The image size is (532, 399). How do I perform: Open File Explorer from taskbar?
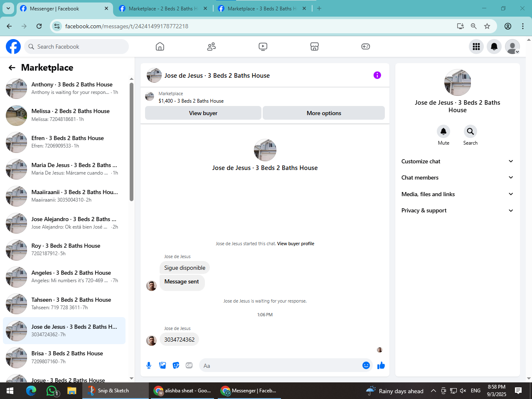click(72, 391)
